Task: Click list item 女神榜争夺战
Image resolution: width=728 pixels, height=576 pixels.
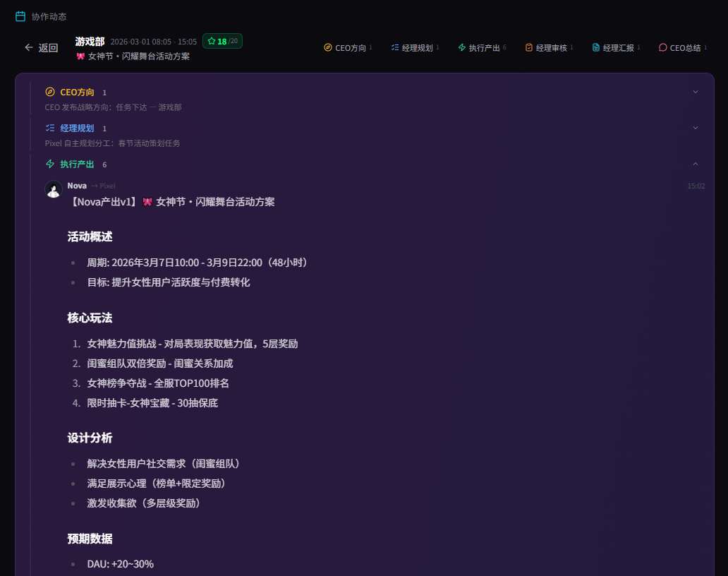Action: pyautogui.click(x=158, y=383)
